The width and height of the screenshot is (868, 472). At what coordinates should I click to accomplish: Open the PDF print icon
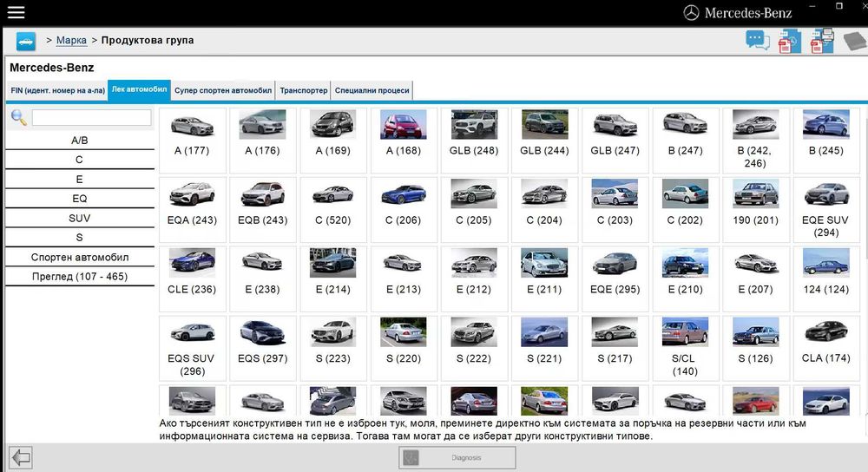coord(822,41)
